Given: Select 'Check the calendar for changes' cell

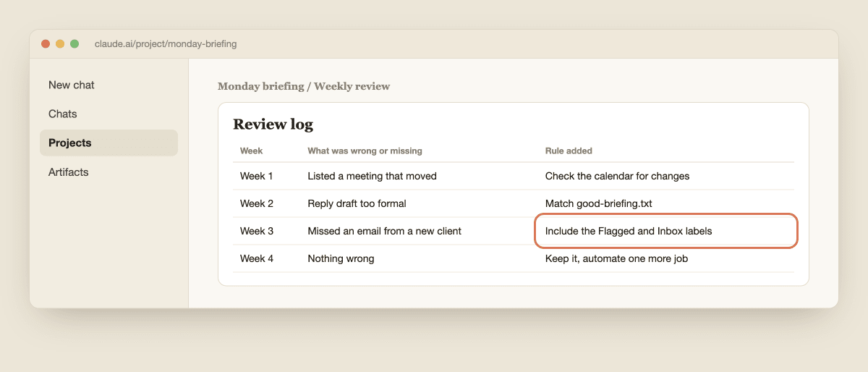Looking at the screenshot, I should click(617, 176).
